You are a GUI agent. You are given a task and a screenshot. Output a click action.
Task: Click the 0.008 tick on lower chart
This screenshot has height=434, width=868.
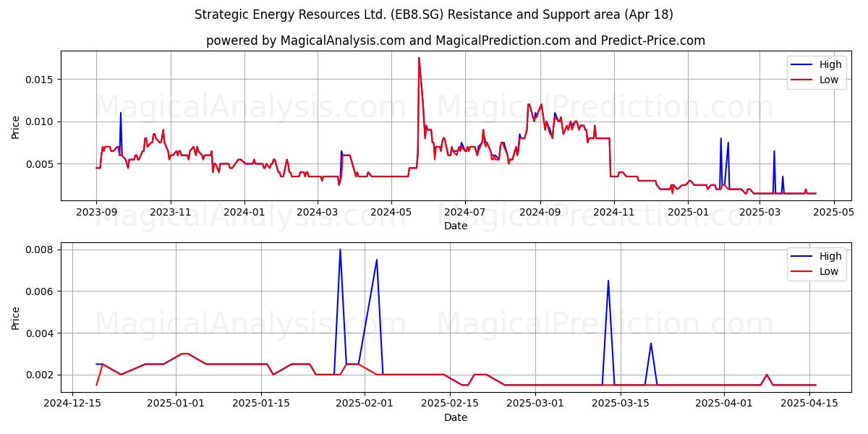click(x=41, y=250)
